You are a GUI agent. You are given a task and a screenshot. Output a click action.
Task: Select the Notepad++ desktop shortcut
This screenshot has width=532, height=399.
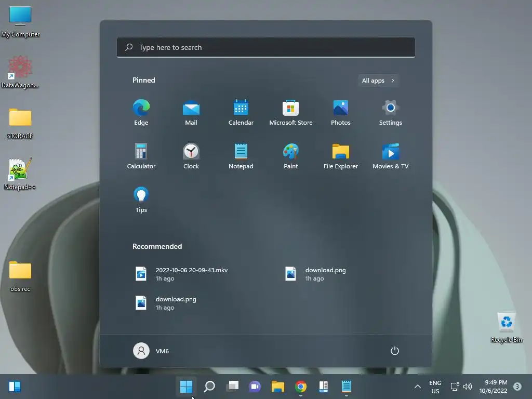tap(20, 174)
